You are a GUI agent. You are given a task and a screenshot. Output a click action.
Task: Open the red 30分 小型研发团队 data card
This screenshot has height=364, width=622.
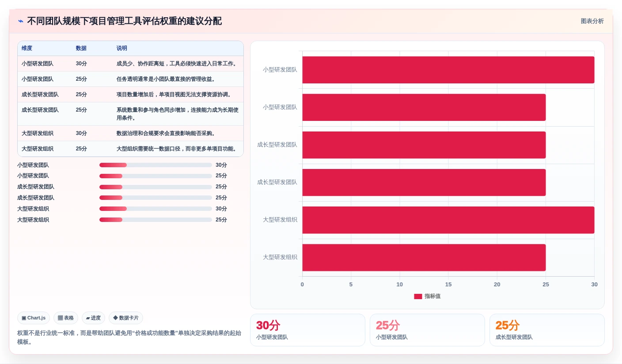point(307,330)
